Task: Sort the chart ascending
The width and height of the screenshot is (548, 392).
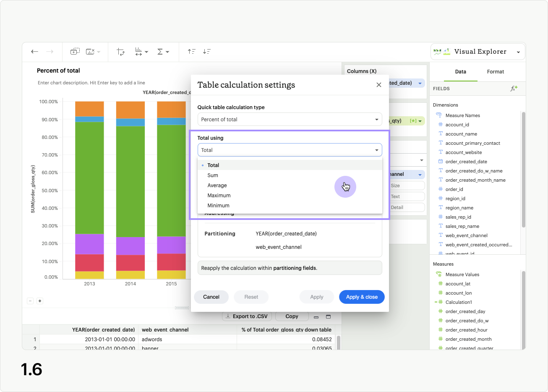Action: [191, 51]
